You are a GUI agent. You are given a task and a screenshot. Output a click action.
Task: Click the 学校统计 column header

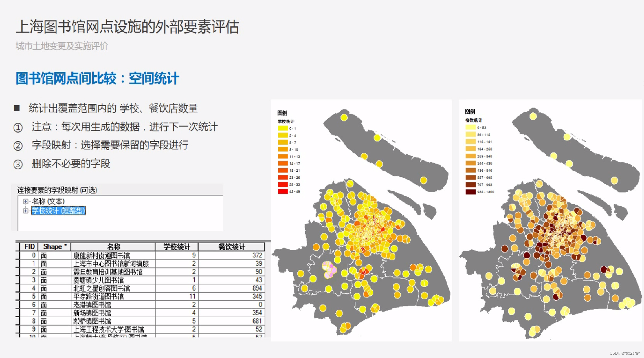[177, 246]
